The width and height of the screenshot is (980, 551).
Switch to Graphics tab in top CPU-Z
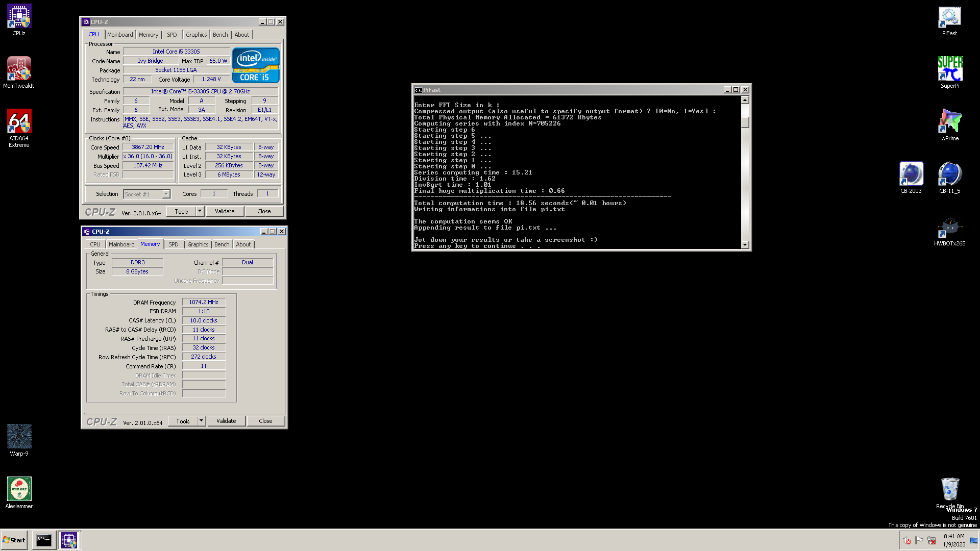197,35
